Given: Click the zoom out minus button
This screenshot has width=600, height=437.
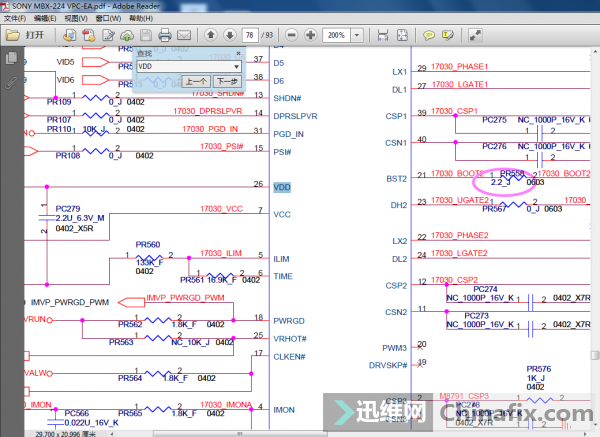Looking at the screenshot, I should [x=292, y=35].
